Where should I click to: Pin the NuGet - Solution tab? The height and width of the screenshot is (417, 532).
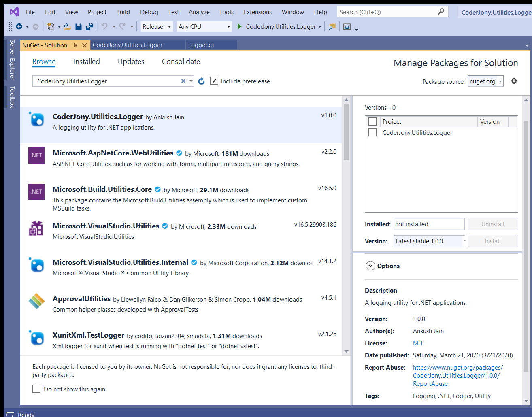pos(75,45)
